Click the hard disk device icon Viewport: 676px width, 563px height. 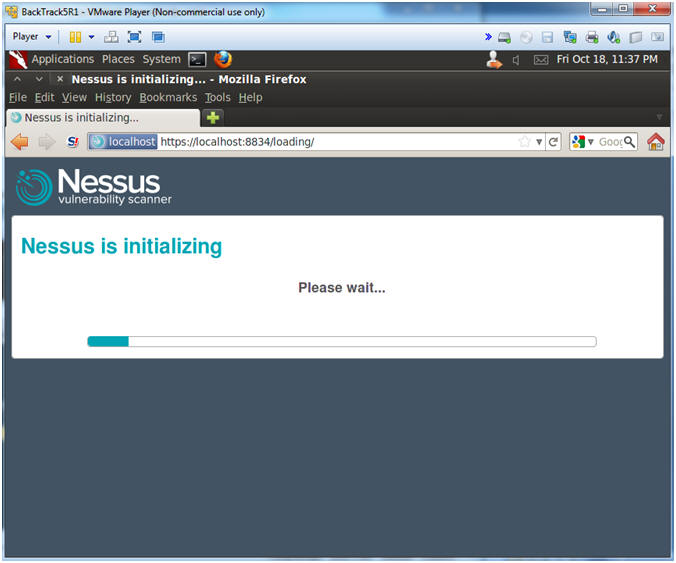pos(504,38)
